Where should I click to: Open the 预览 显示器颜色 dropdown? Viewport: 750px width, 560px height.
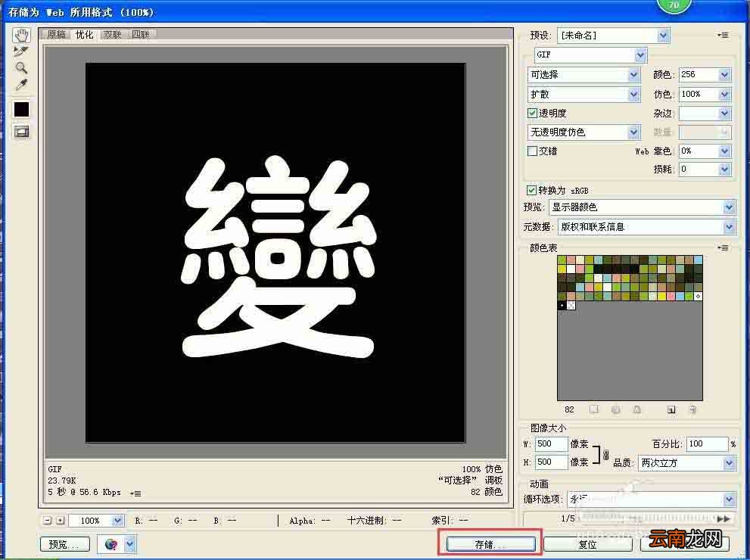pos(642,207)
